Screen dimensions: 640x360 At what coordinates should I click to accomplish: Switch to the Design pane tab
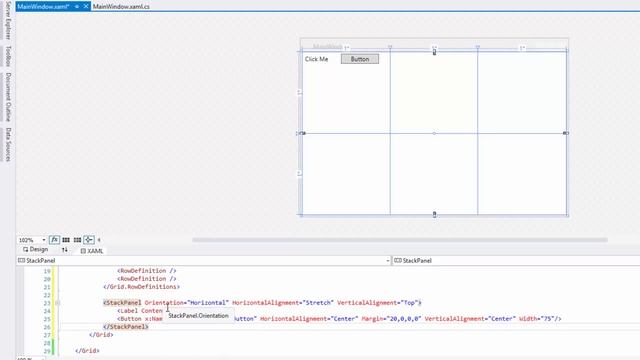tap(36, 249)
